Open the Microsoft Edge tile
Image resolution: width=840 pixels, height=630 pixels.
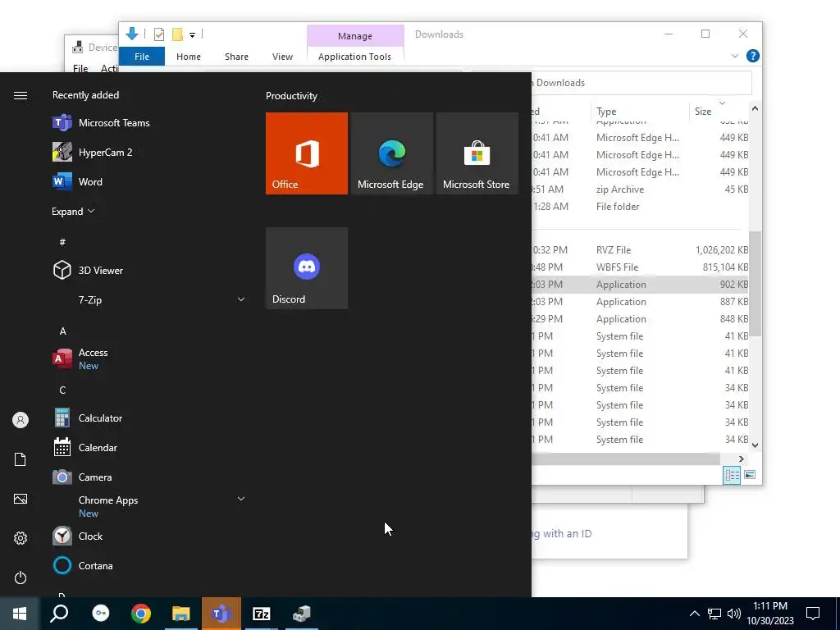pos(391,153)
